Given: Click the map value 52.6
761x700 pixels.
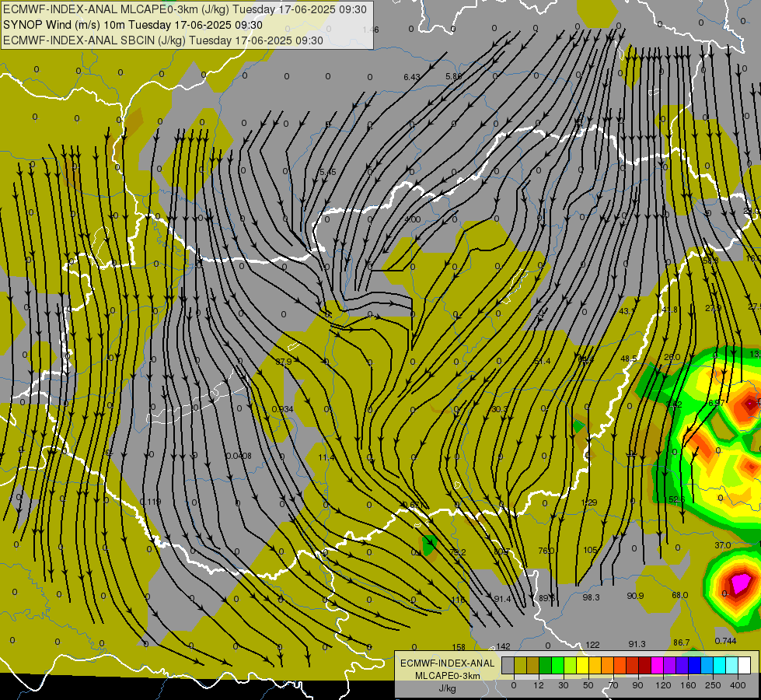Looking at the screenshot, I should (x=676, y=499).
